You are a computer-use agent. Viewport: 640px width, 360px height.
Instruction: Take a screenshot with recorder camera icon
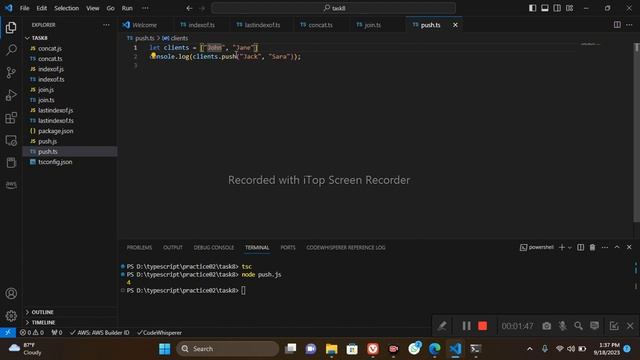[547, 326]
